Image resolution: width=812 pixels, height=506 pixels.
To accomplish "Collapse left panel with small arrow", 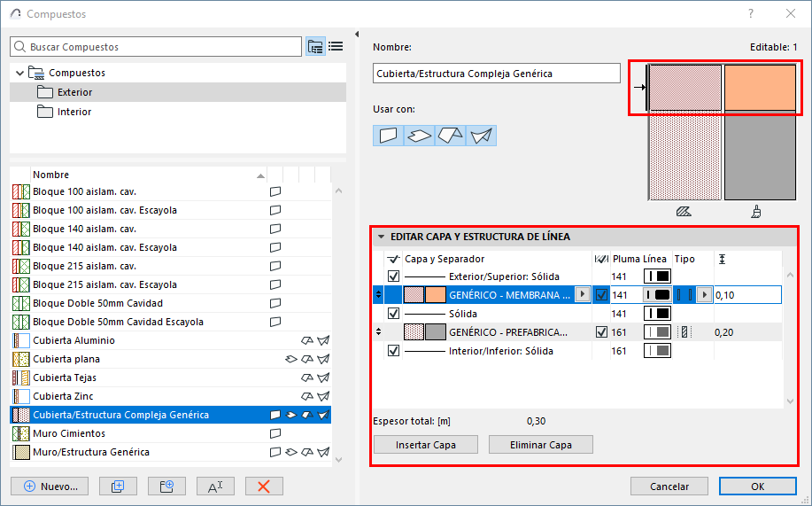I will pos(357,35).
